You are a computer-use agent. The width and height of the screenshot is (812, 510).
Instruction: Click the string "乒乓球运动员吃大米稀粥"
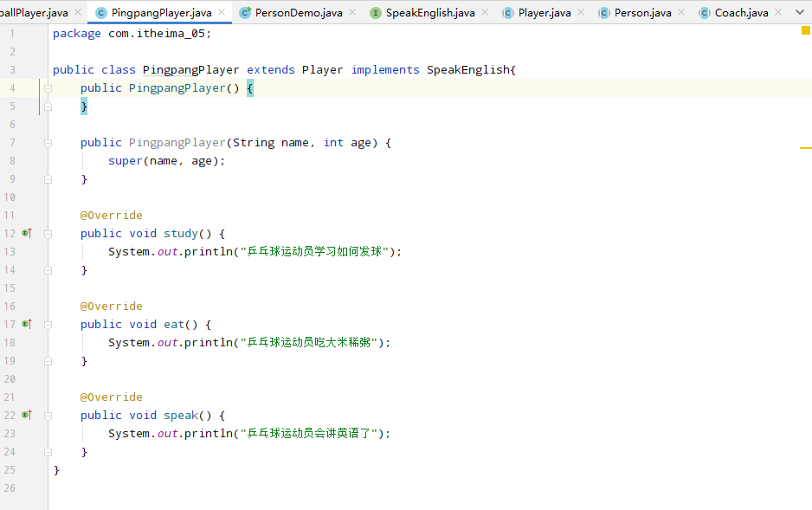click(x=309, y=342)
